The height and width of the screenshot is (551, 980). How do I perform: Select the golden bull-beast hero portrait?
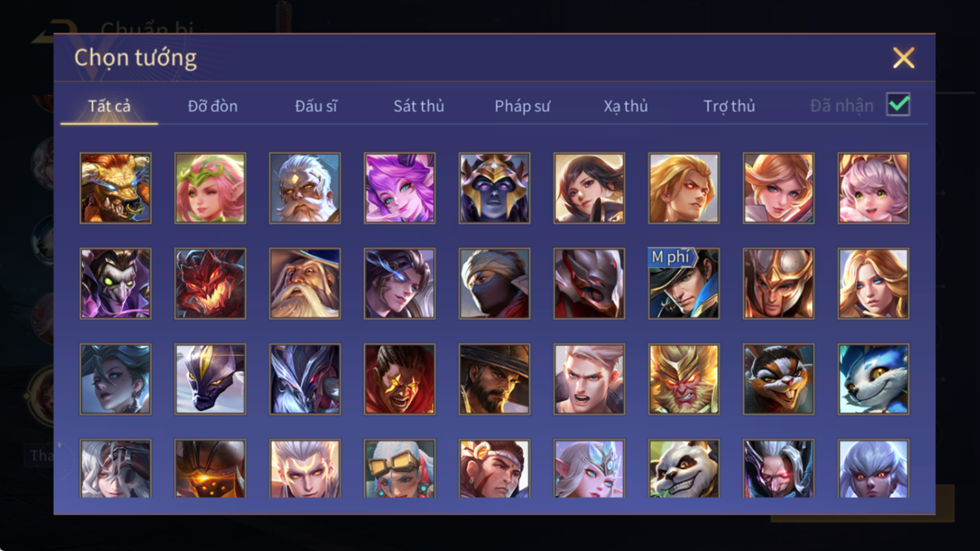115,188
